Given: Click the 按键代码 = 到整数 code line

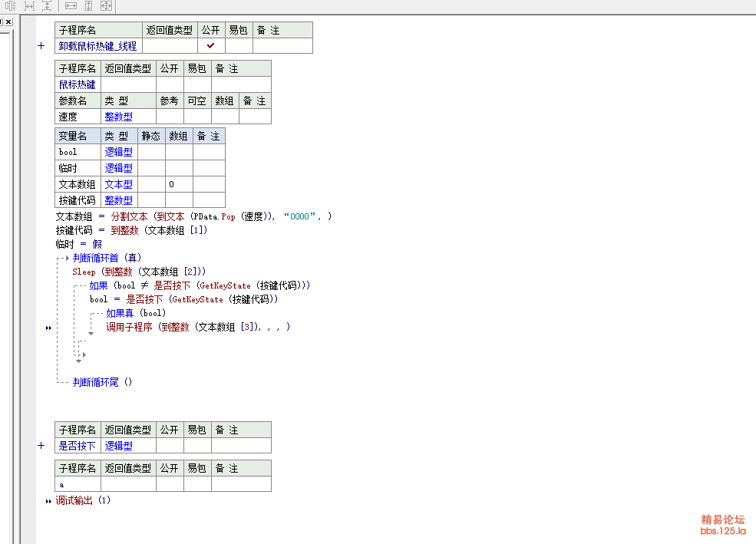Looking at the screenshot, I should pyautogui.click(x=131, y=230).
